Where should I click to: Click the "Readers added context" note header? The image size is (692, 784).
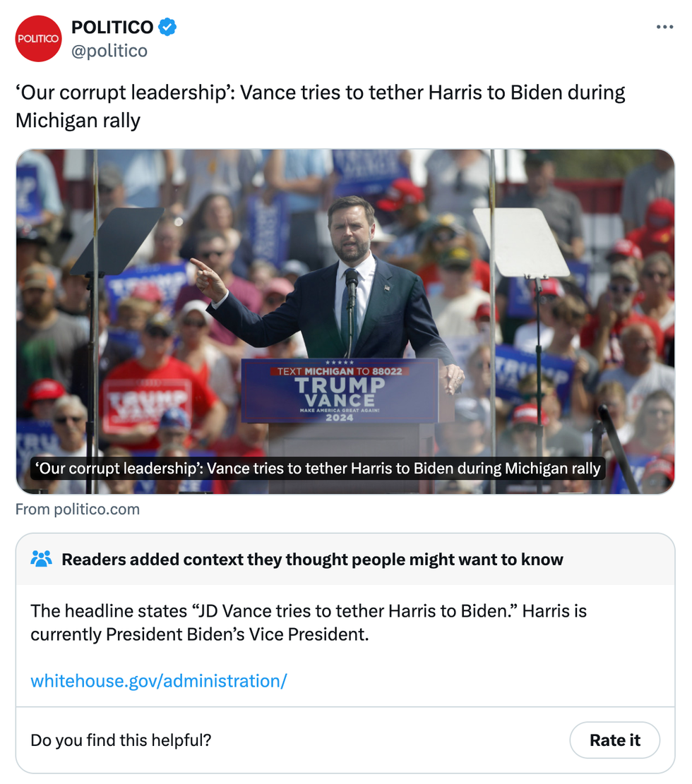312,560
